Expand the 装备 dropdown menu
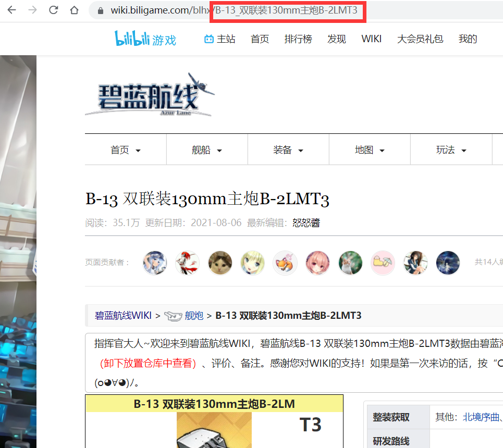The image size is (503, 448). pos(288,150)
